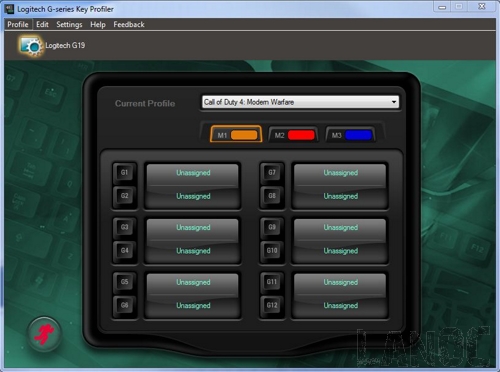This screenshot has height=372, width=500.
Task: Open the Settings menu
Action: [x=69, y=24]
